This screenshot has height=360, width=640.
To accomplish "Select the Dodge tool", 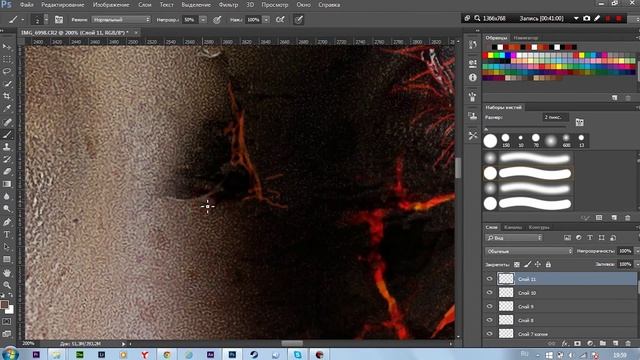I will point(7,209).
